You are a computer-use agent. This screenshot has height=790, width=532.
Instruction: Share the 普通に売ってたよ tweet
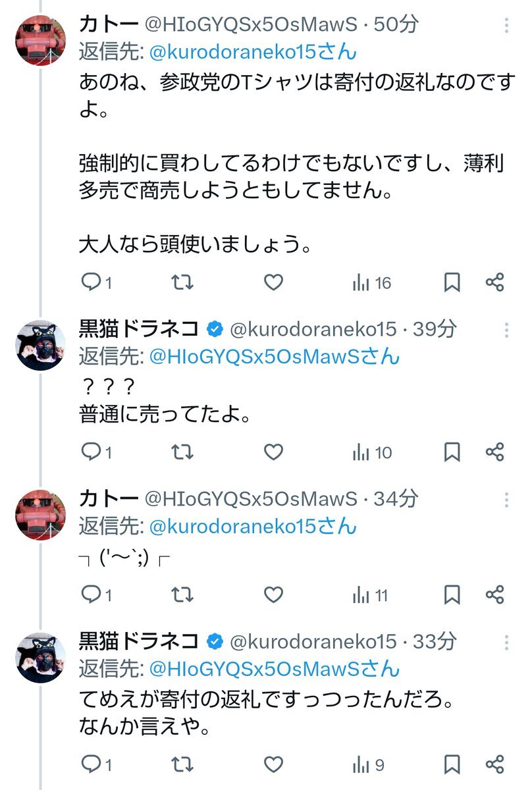pos(494,452)
